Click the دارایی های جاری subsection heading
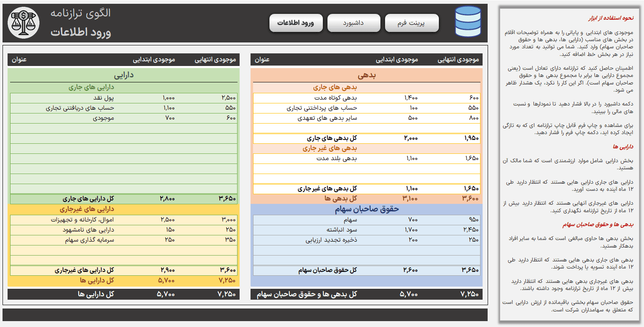The image size is (644, 327). coord(91,87)
